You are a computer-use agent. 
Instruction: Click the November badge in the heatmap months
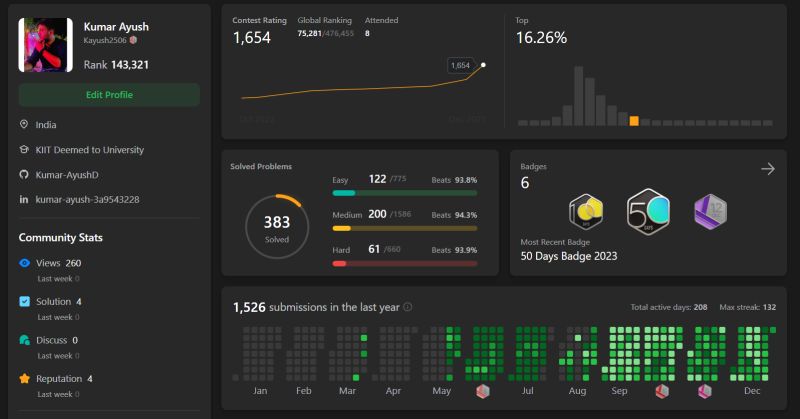(x=705, y=391)
